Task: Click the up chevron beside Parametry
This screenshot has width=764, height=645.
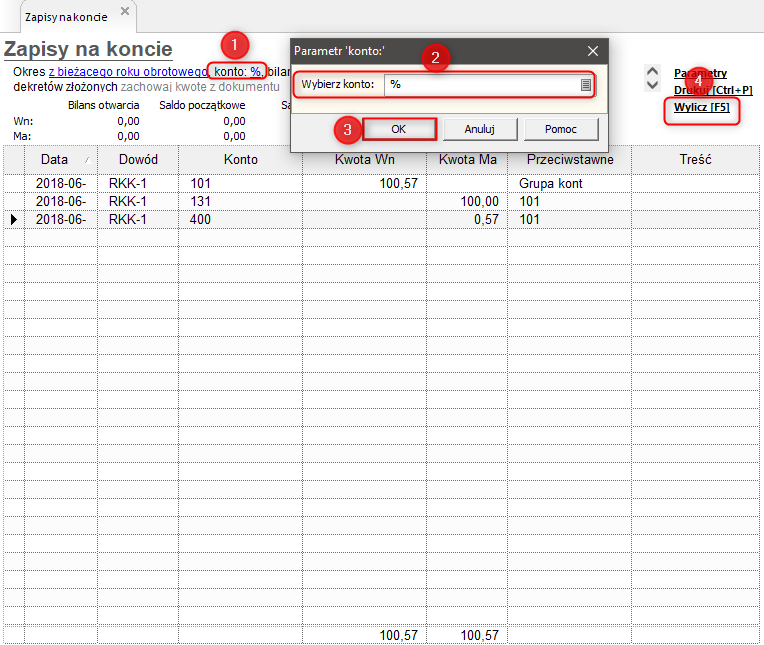Action: tap(652, 71)
